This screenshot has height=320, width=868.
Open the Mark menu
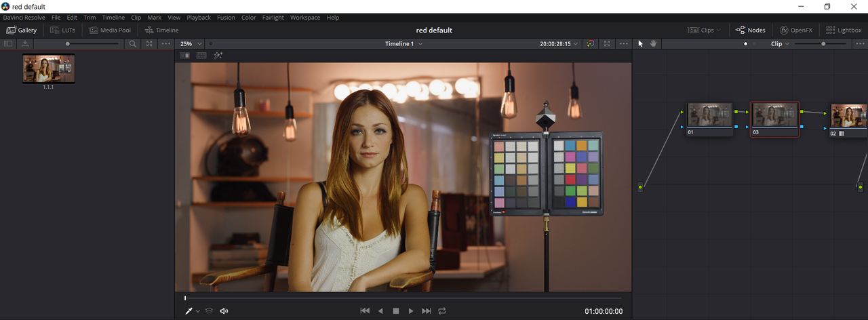click(155, 18)
